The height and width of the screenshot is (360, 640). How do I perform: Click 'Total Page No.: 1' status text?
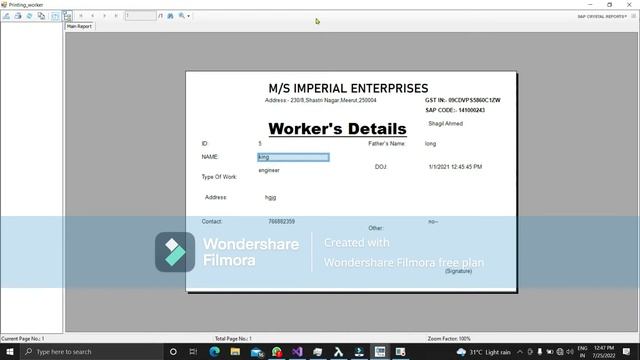click(x=233, y=339)
